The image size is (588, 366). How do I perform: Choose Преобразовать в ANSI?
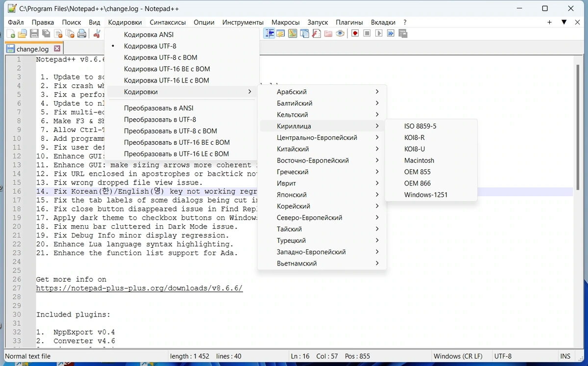click(x=182, y=108)
